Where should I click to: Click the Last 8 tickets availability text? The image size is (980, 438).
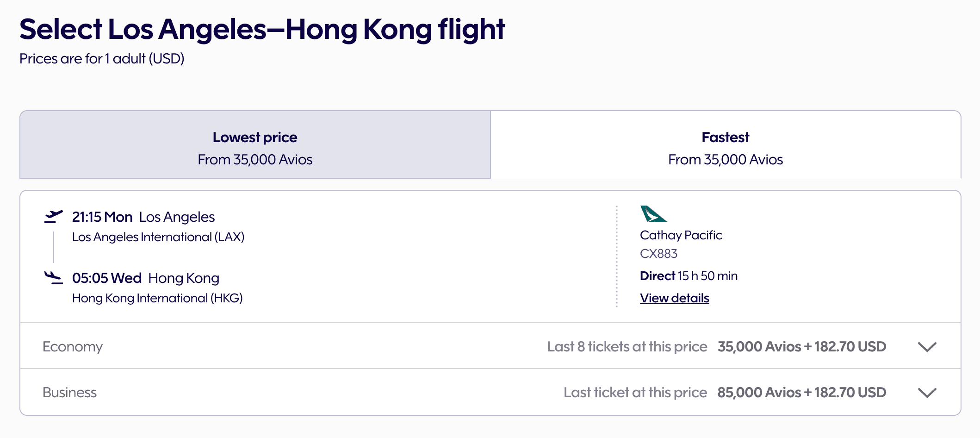[x=627, y=346]
